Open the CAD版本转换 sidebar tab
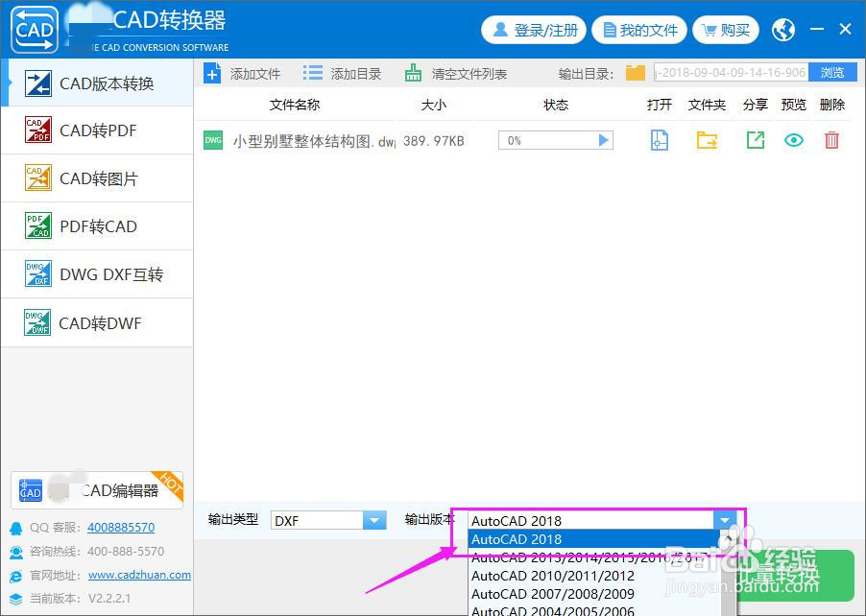 (x=97, y=83)
